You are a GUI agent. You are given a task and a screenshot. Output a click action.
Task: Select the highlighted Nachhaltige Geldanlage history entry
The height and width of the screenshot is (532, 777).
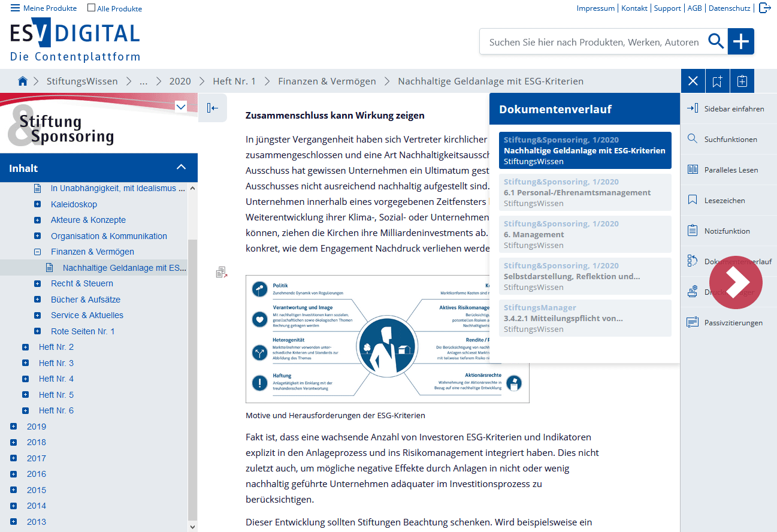point(585,150)
